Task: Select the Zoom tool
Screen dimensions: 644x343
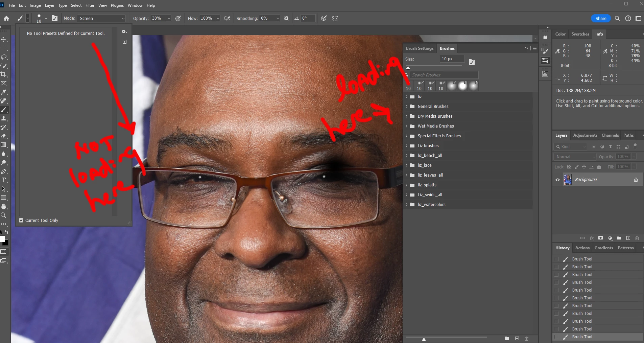Action: 4,215
